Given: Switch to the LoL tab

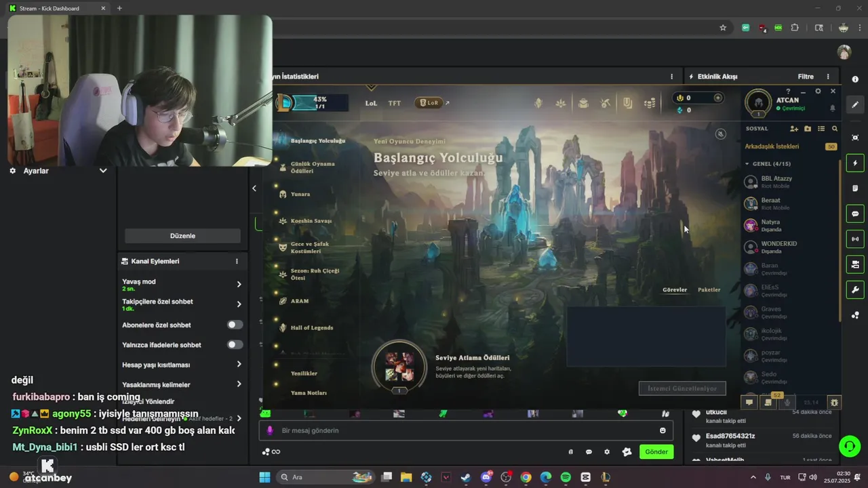Looking at the screenshot, I should 371,103.
